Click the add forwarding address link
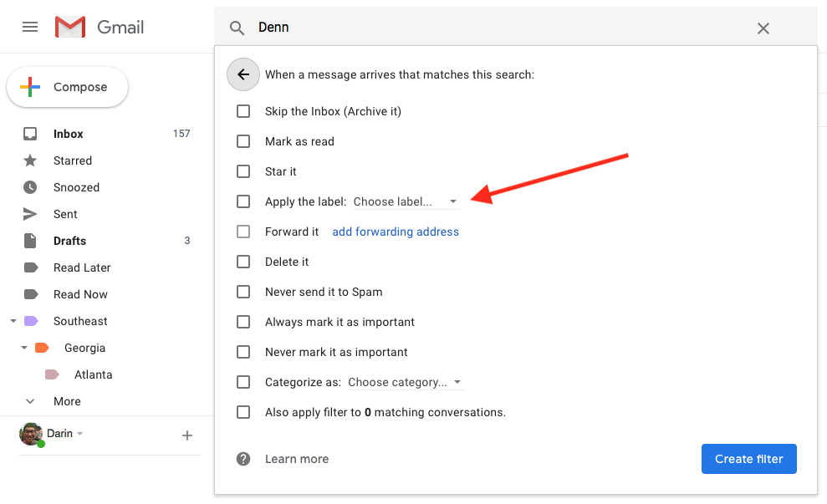The height and width of the screenshot is (504, 827). coord(396,232)
